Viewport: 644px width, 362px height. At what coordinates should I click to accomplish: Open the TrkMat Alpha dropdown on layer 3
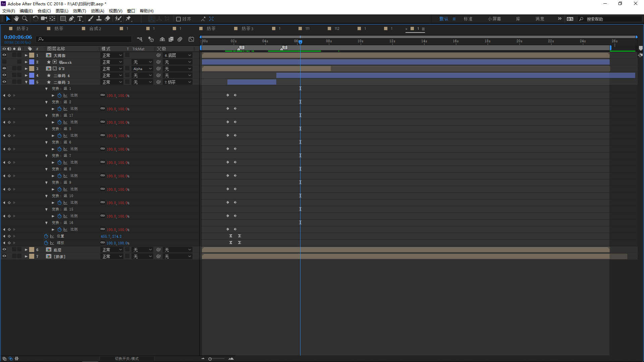point(143,69)
